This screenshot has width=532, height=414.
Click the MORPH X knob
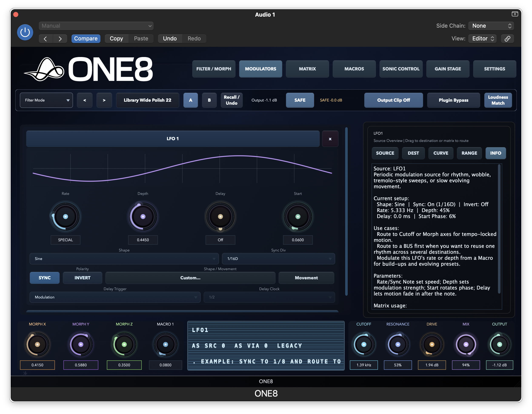pyautogui.click(x=37, y=344)
